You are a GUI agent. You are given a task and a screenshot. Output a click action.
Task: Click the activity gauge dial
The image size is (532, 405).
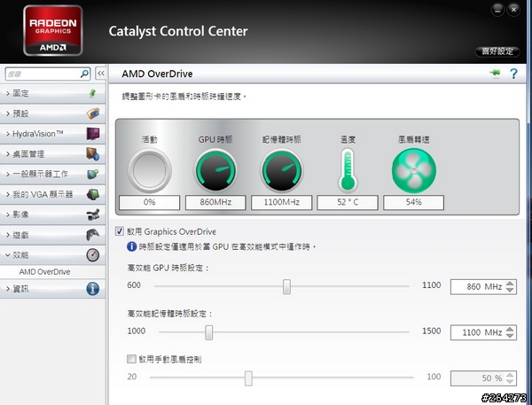149,170
